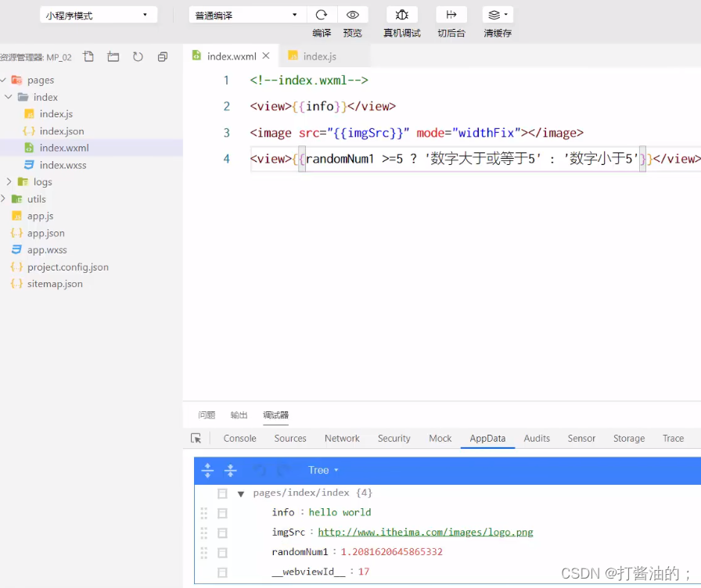Expand the utils folder
The height and width of the screenshot is (588, 701).
pos(4,199)
